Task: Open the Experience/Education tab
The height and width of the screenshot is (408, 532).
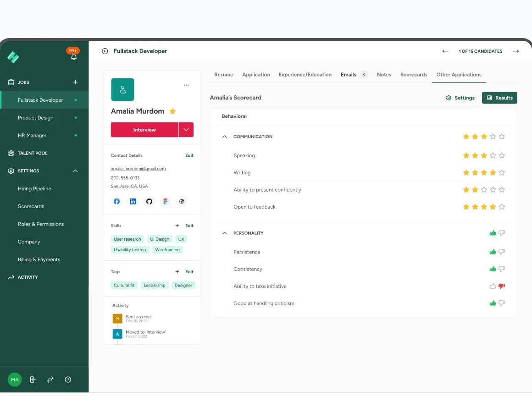Action: tap(305, 75)
